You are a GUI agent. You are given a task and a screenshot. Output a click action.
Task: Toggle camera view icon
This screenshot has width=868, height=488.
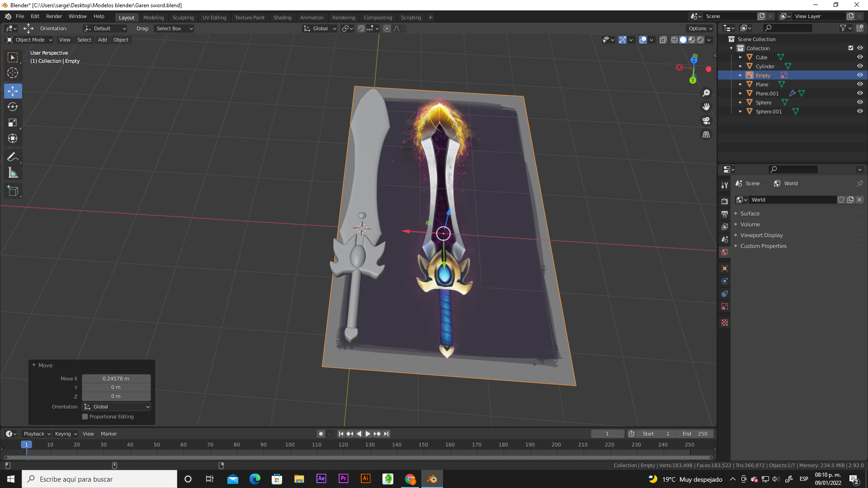(706, 121)
